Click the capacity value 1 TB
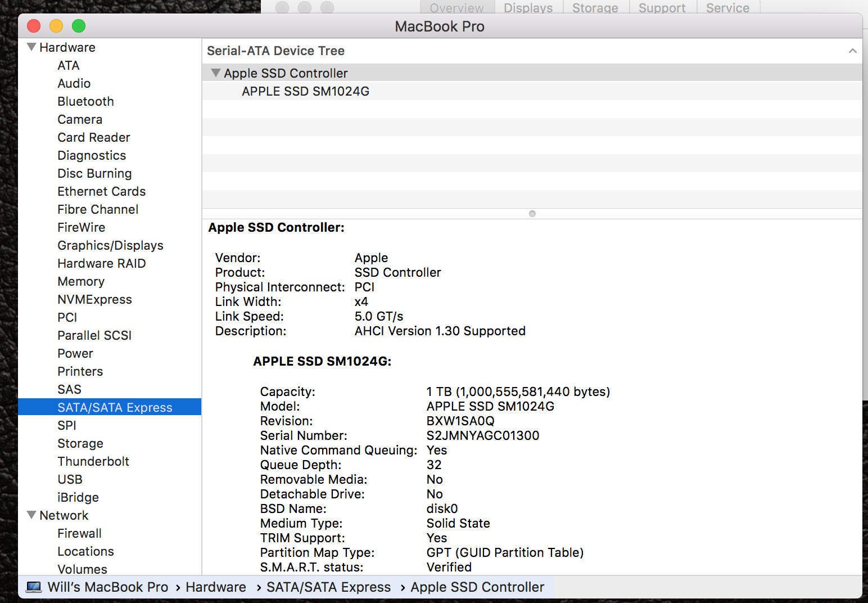Screen dimensions: 868x603 [x=518, y=391]
